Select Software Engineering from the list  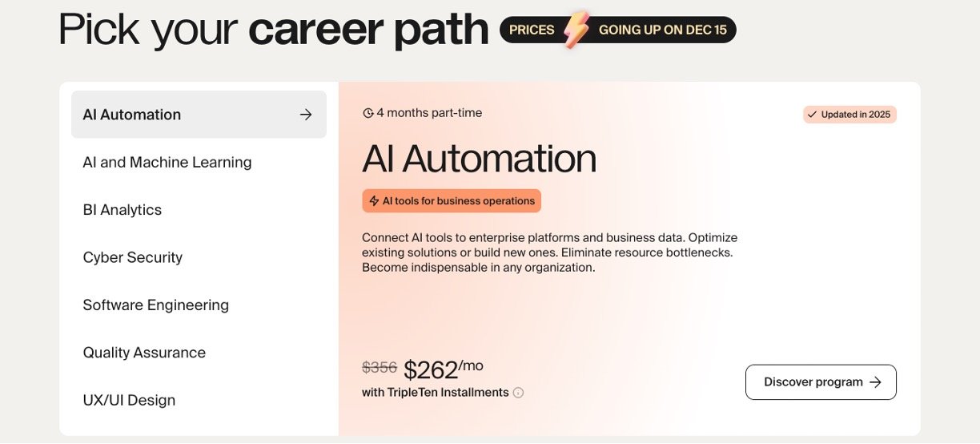click(156, 305)
